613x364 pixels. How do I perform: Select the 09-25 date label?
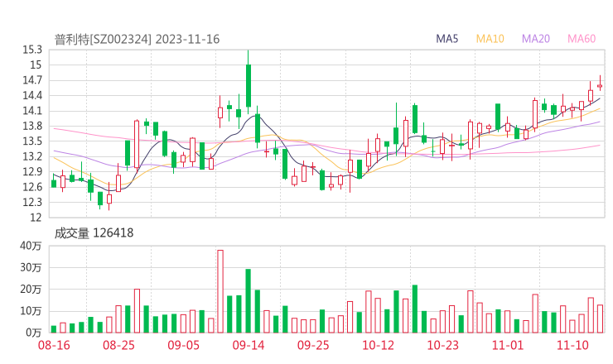313,345
